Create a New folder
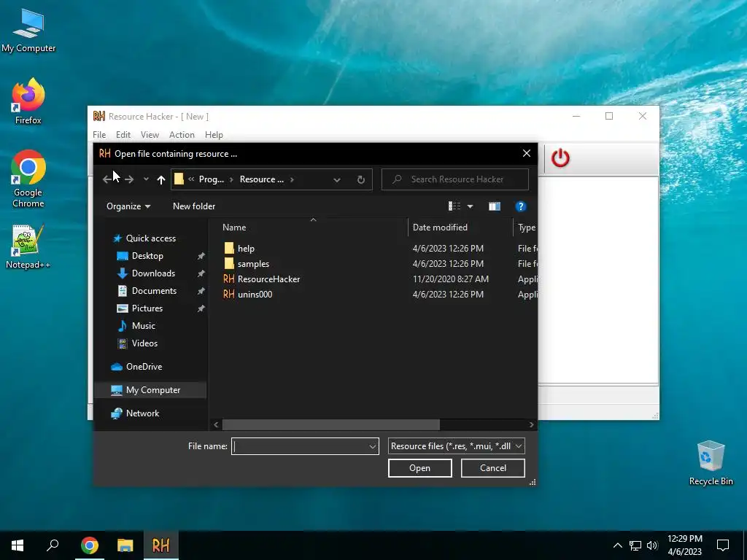Image resolution: width=747 pixels, height=560 pixels. [x=194, y=206]
